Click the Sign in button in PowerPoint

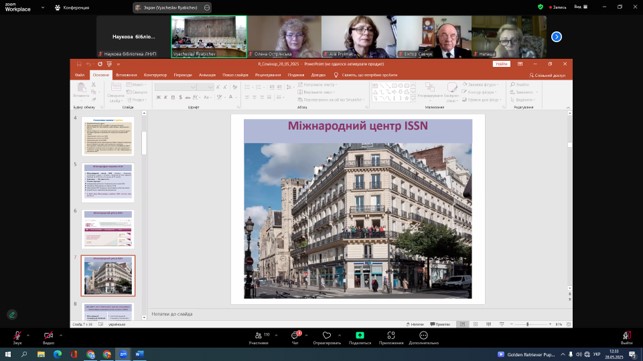click(x=501, y=64)
